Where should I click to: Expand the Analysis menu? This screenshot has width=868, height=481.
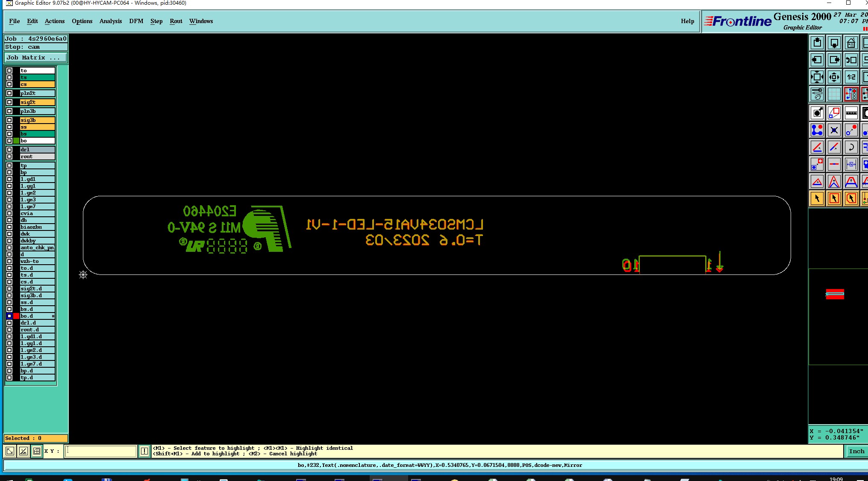110,21
